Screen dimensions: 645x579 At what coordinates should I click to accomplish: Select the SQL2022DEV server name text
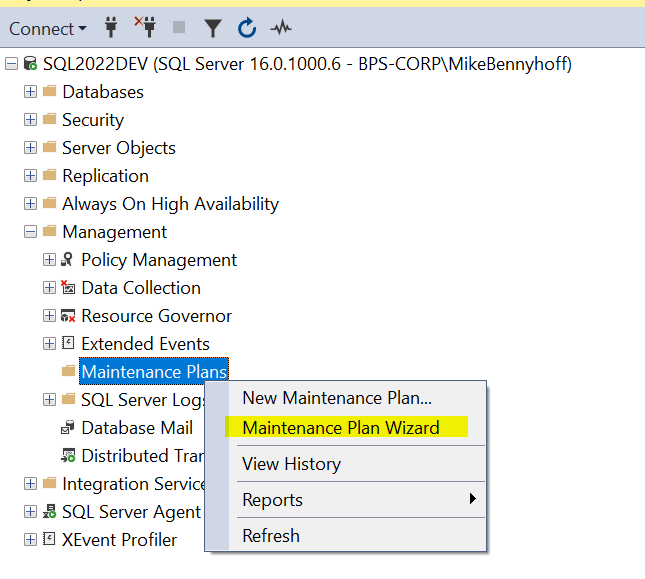(307, 64)
